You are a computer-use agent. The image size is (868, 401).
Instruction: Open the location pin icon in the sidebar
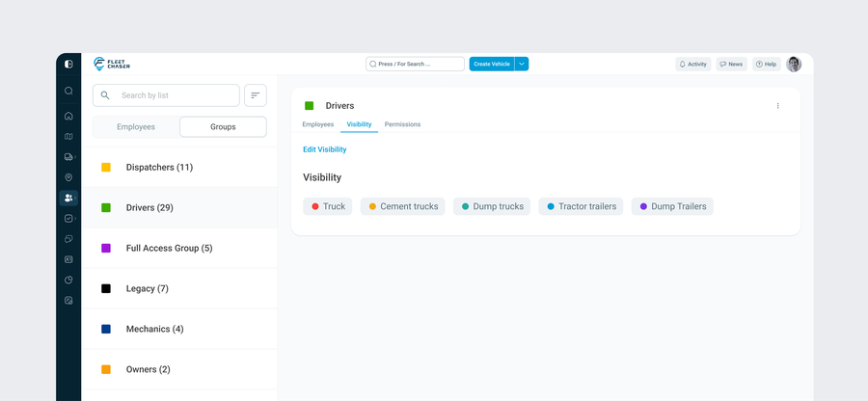[68, 177]
